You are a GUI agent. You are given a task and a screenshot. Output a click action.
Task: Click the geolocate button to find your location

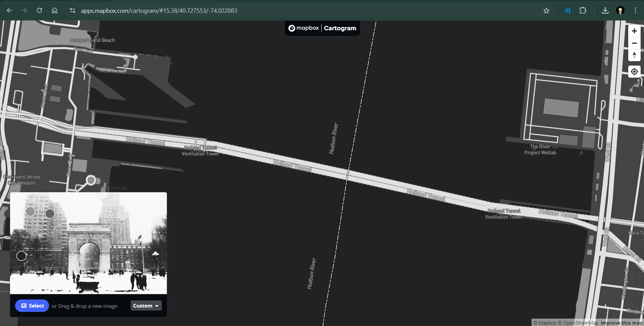634,71
